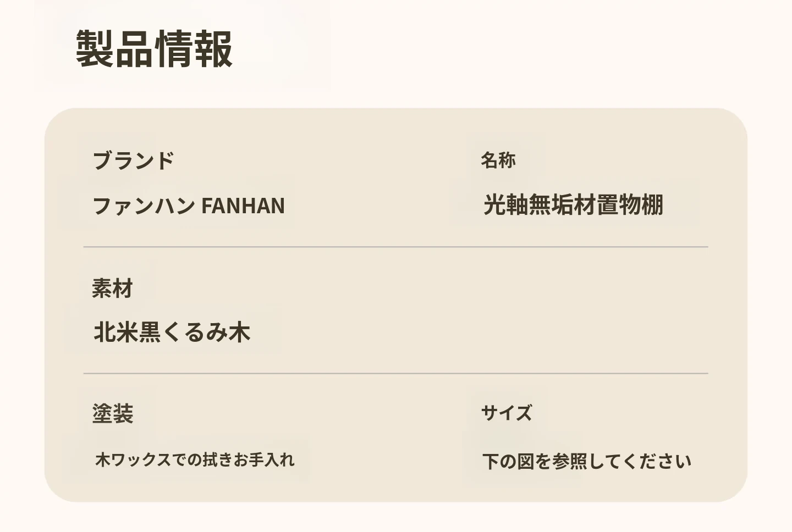Select the ブランド label
The width and height of the screenshot is (792, 532).
click(x=133, y=161)
